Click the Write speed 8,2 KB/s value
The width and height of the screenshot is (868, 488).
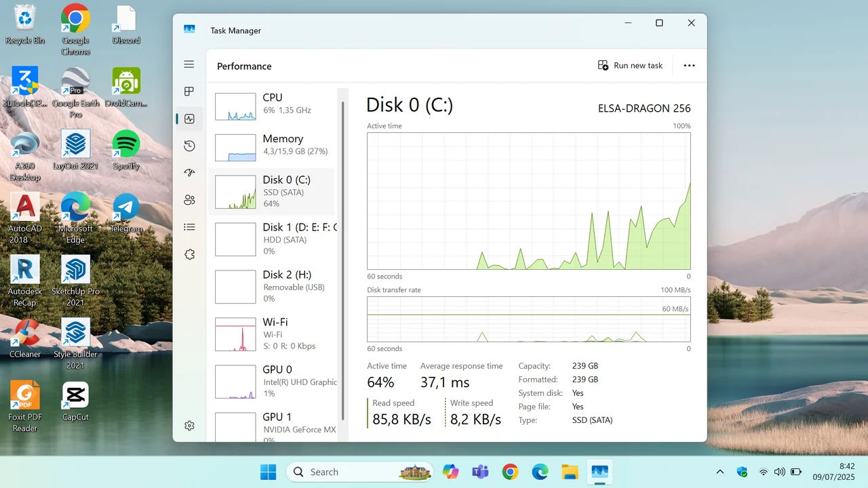(476, 420)
